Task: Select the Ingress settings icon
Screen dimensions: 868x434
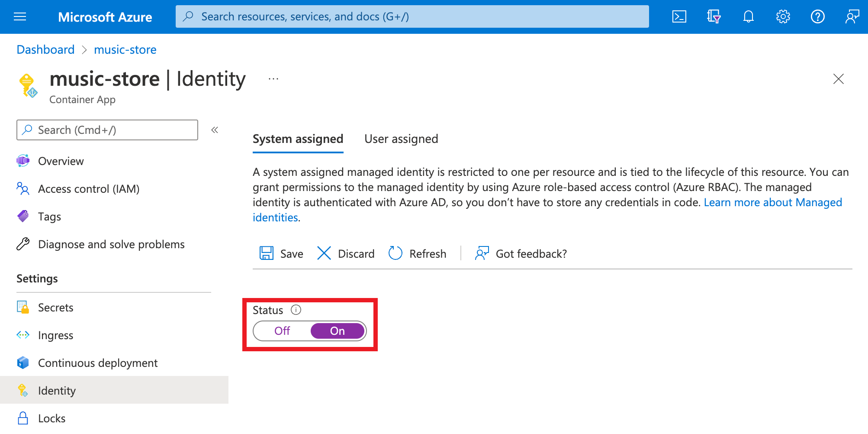Action: [23, 335]
